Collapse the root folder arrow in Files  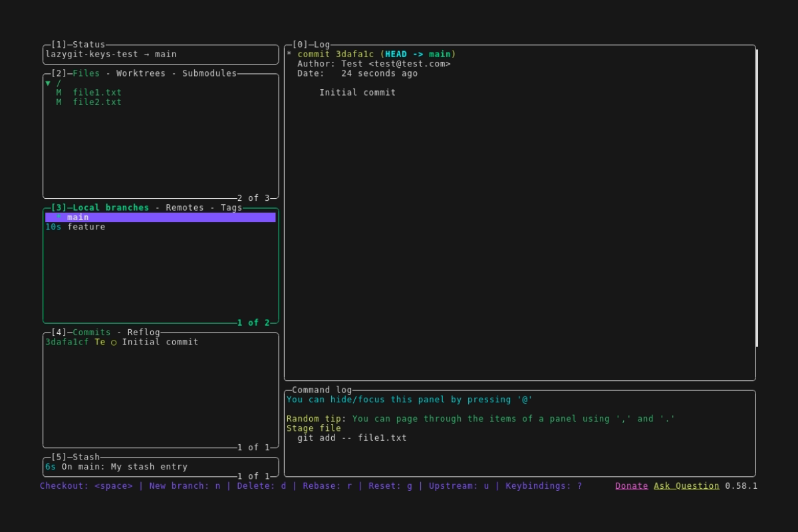(48, 83)
